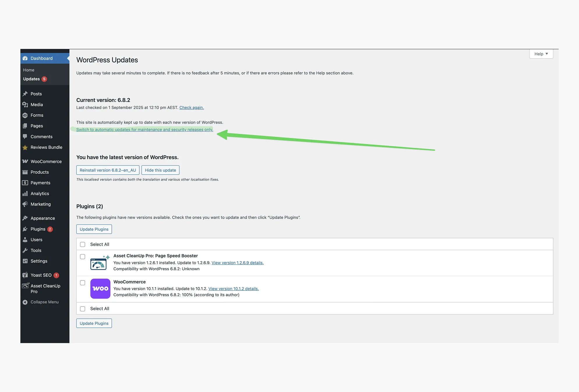Click the purple Woo plugin logo
579x392 pixels.
(100, 289)
